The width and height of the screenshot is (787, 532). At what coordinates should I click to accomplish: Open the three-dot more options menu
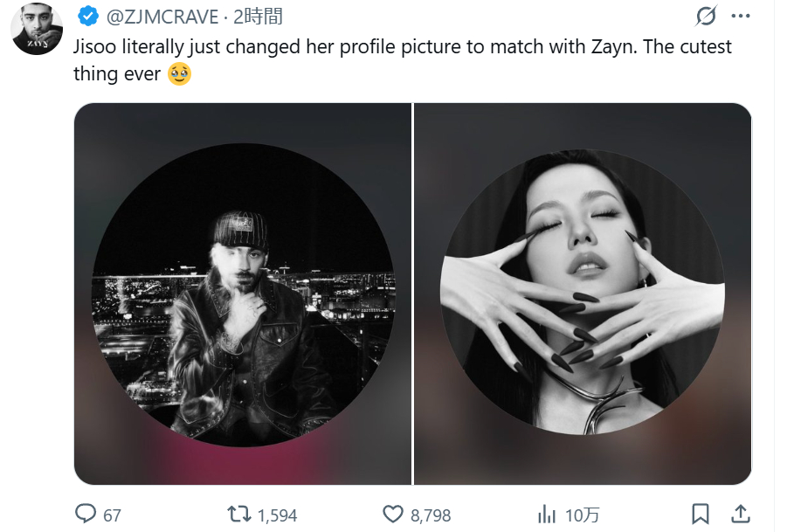(x=740, y=17)
